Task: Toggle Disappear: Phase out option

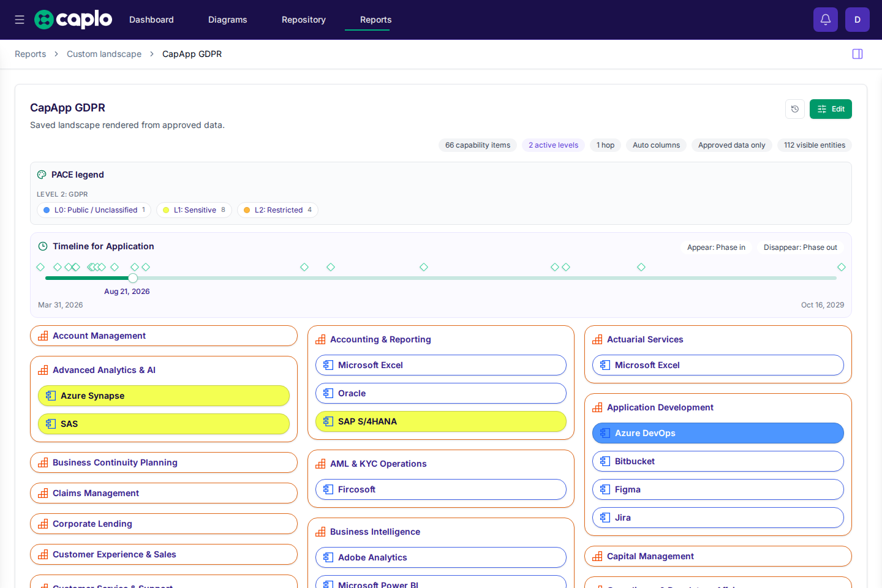Action: tap(801, 247)
